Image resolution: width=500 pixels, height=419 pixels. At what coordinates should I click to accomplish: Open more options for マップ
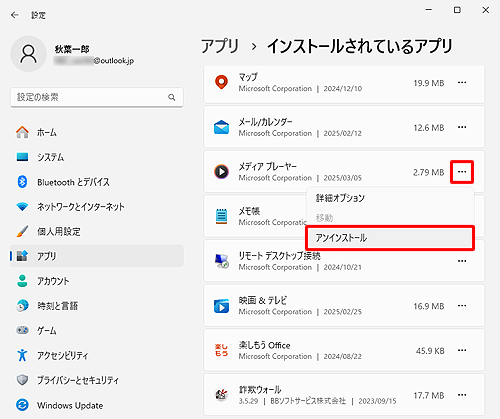tap(462, 82)
